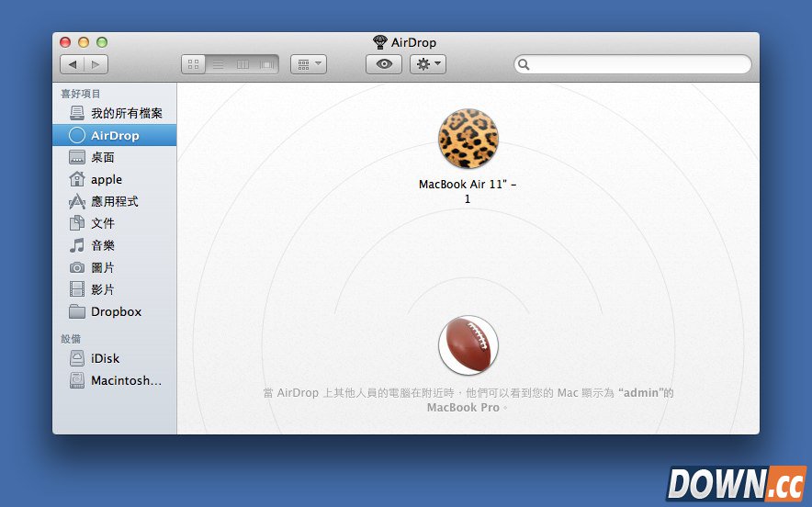Click the applications icon beside 應用程式
Screen dimensions: 812x507
[76, 201]
